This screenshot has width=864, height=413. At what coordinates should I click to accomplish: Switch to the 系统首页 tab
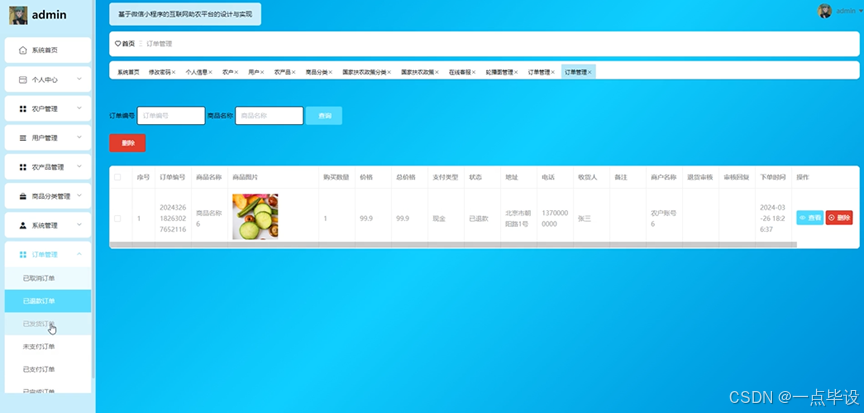pos(128,72)
